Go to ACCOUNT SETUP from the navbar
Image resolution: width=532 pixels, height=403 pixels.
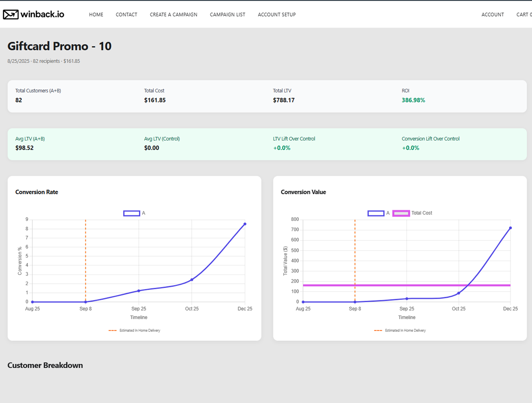pos(276,14)
